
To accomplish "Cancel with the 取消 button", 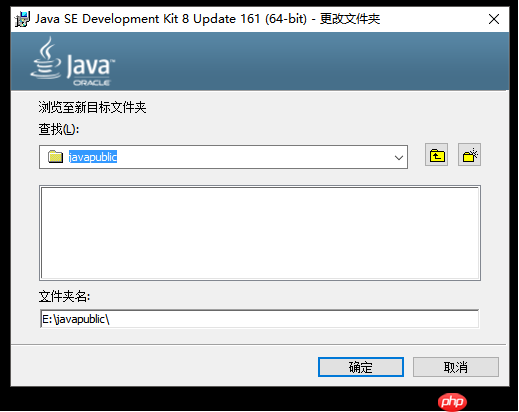I will pyautogui.click(x=456, y=367).
